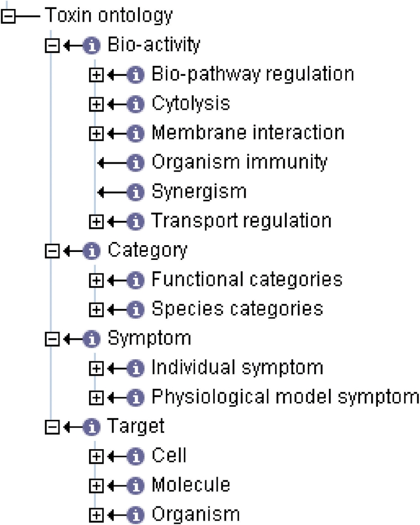Expand the Functional categories node
The width and height of the screenshot is (420, 525).
coord(96,280)
